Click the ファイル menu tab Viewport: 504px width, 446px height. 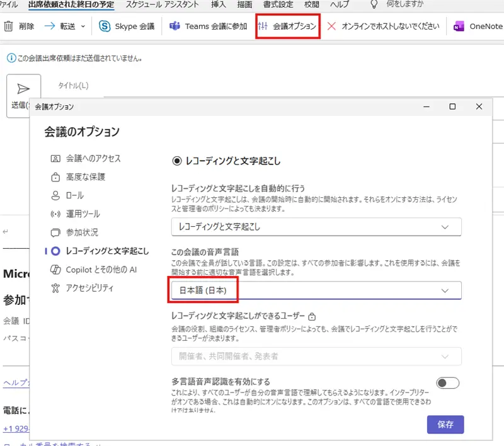[9, 4]
